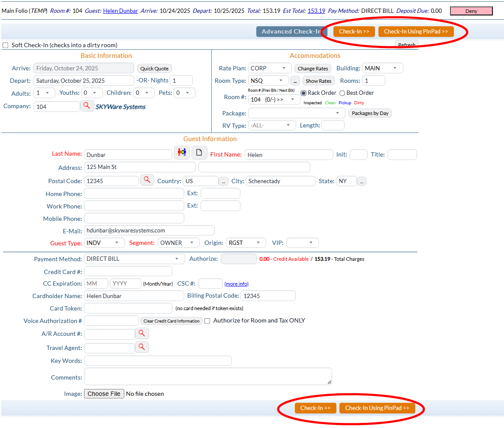Search postal code with magnifier icon
Screen dimensions: 504x428
point(147,180)
